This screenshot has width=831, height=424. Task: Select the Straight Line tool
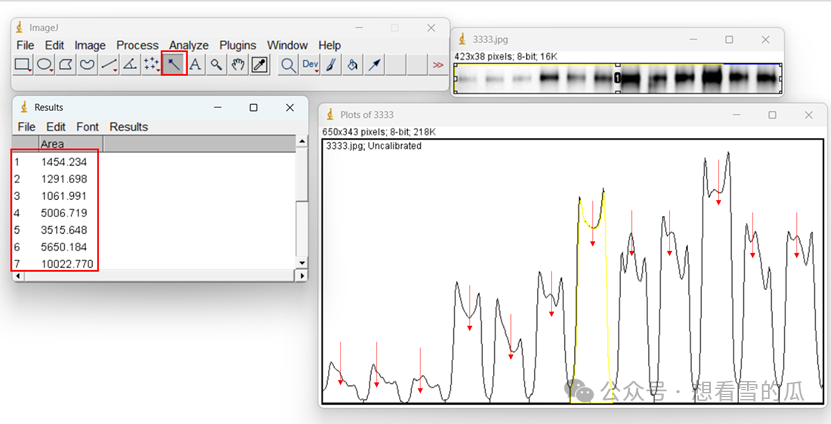click(109, 65)
